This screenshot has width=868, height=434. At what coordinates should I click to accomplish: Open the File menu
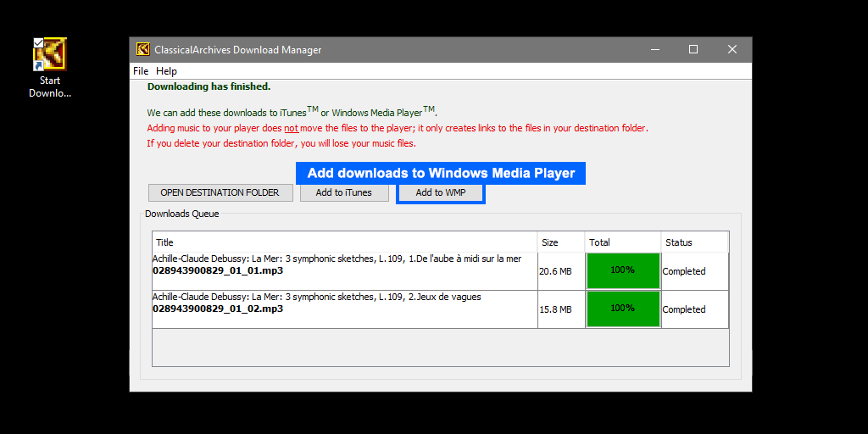141,71
